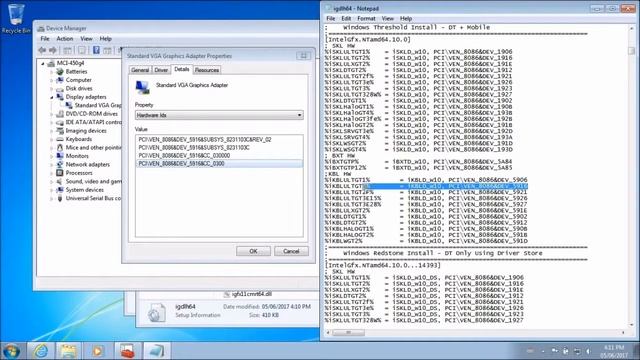Launch Internet Explorer from the taskbar
This screenshot has height=360, width=640.
pyautogui.click(x=40, y=351)
